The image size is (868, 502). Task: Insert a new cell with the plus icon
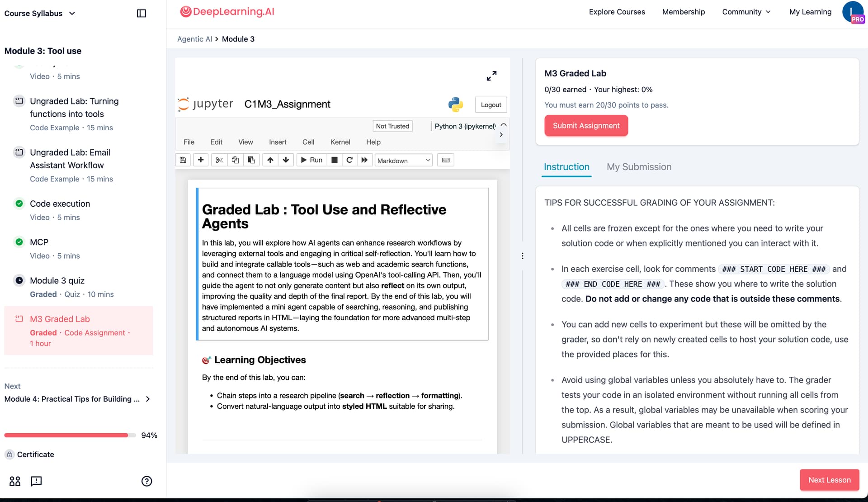click(201, 160)
